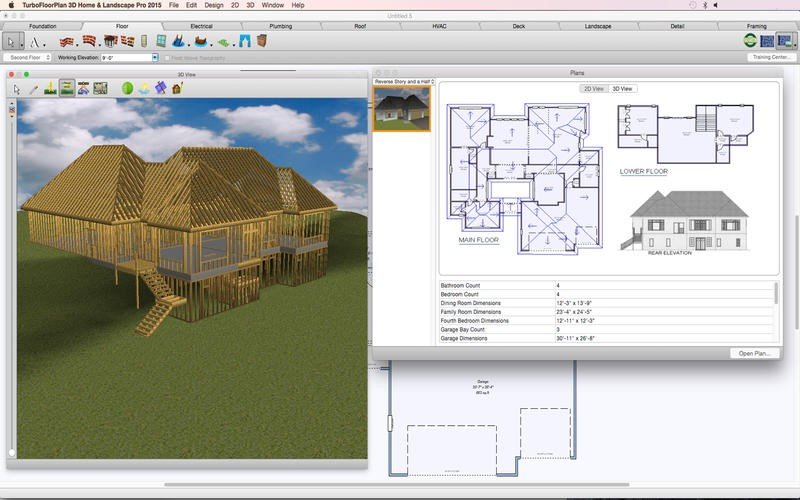
Task: Choose the curved brick wall tool
Action: (89, 41)
